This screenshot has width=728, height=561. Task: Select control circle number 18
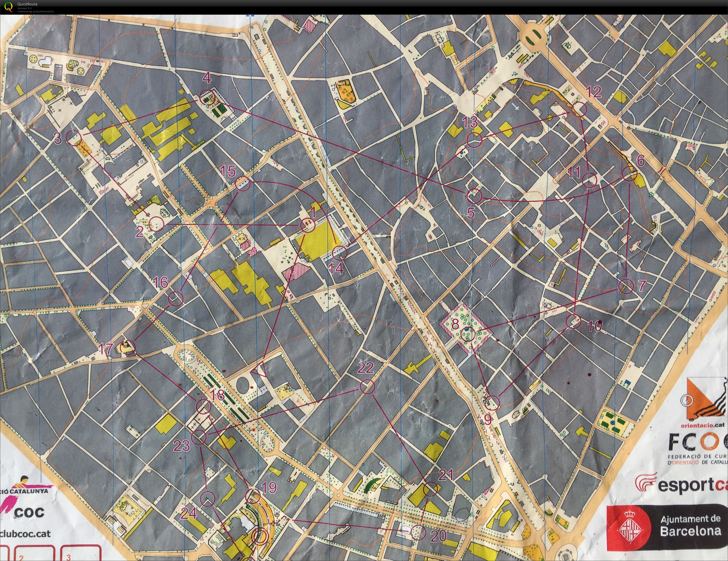[203, 407]
